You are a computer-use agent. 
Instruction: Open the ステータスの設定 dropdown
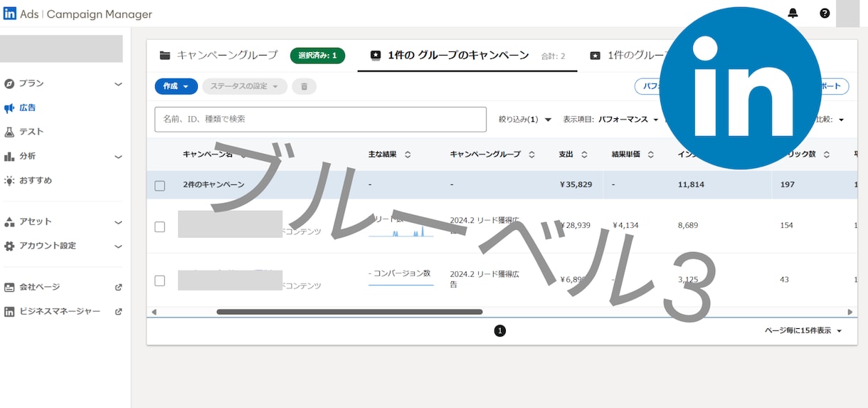point(245,86)
